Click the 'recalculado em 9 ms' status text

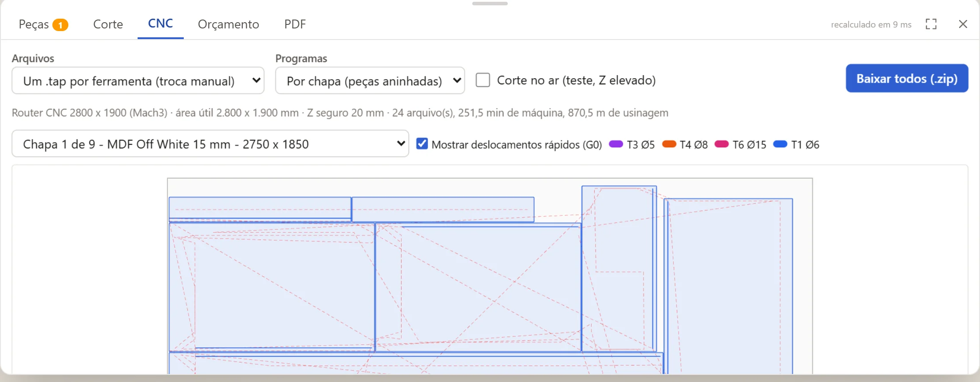871,24
